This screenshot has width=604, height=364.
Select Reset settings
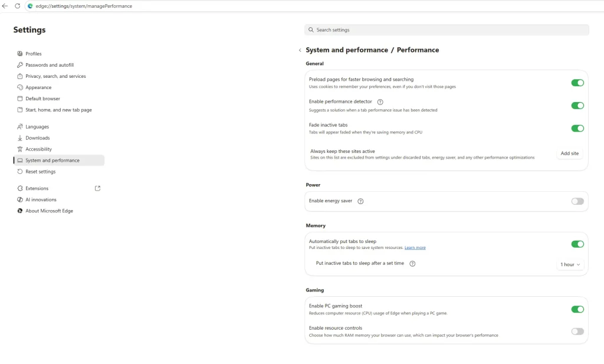41,172
